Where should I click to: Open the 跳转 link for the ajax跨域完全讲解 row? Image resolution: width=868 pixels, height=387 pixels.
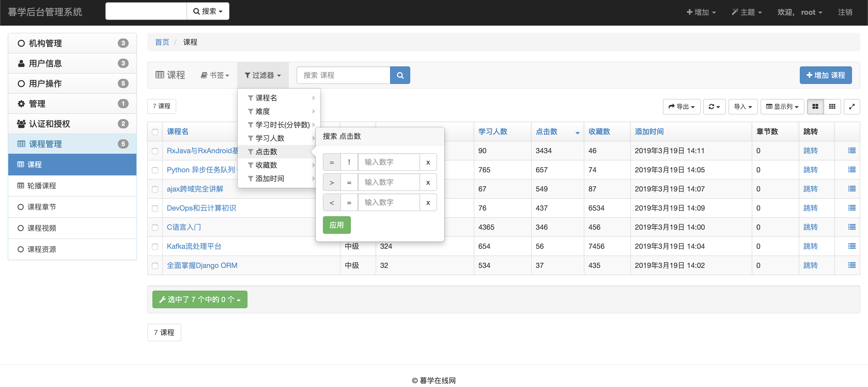click(x=810, y=189)
